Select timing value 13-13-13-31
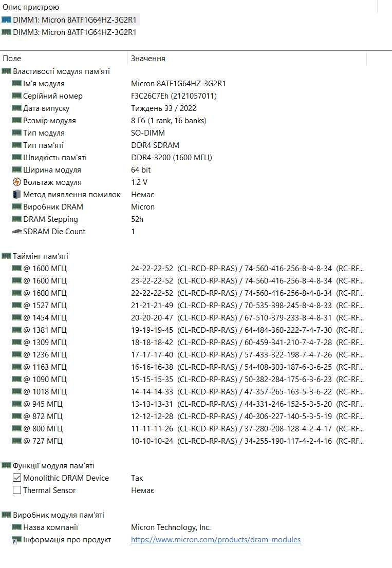 (x=152, y=404)
